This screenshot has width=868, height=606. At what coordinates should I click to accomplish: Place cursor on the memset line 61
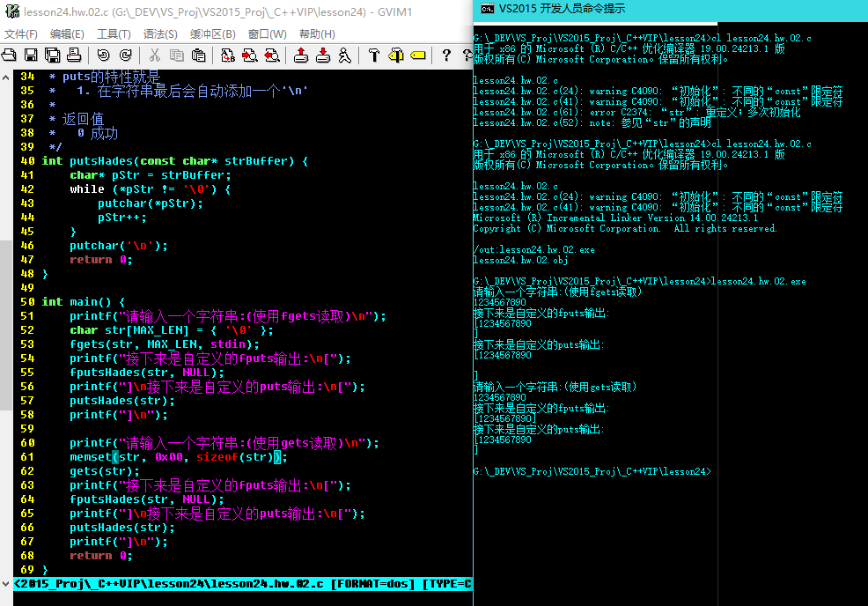(x=176, y=457)
